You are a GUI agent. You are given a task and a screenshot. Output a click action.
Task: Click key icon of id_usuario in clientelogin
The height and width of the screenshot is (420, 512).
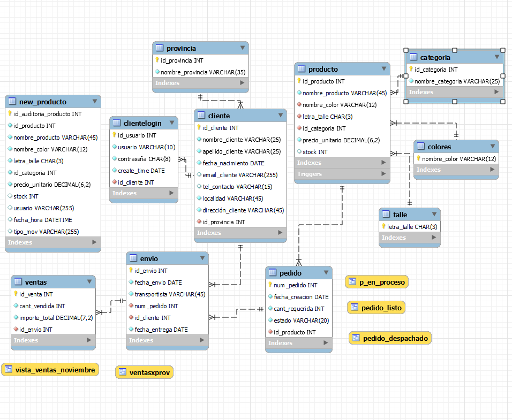click(114, 135)
